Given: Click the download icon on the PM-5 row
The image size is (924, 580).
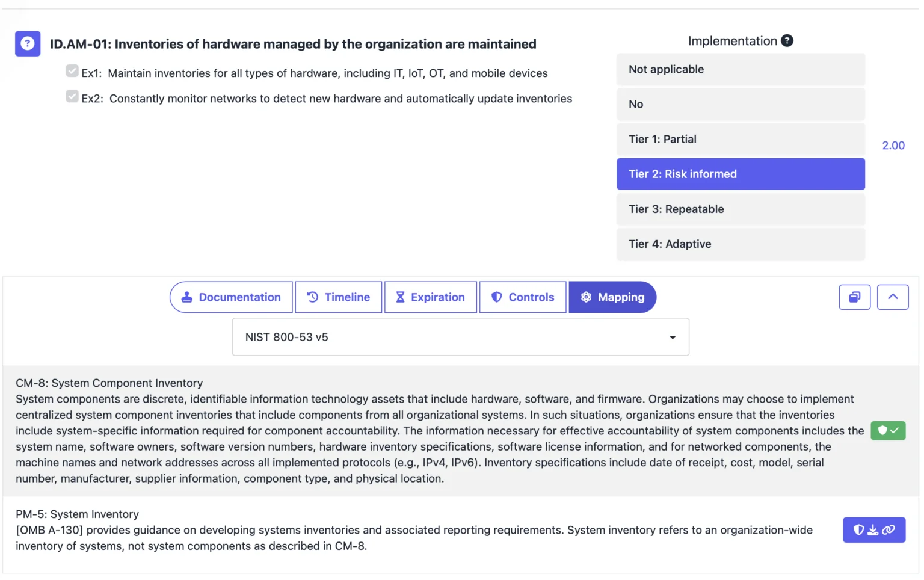Looking at the screenshot, I should [873, 530].
